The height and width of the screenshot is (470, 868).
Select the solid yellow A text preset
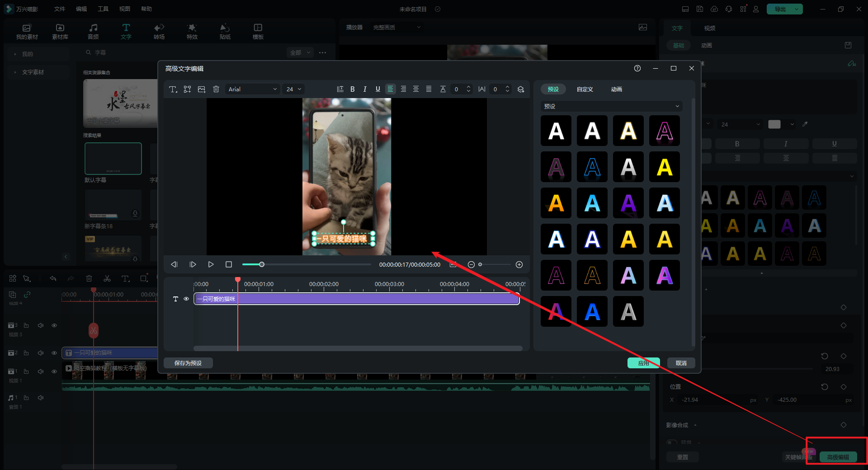click(x=665, y=167)
